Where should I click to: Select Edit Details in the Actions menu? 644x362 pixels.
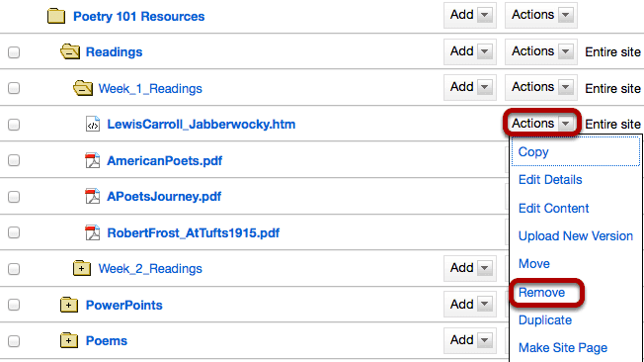pos(550,180)
